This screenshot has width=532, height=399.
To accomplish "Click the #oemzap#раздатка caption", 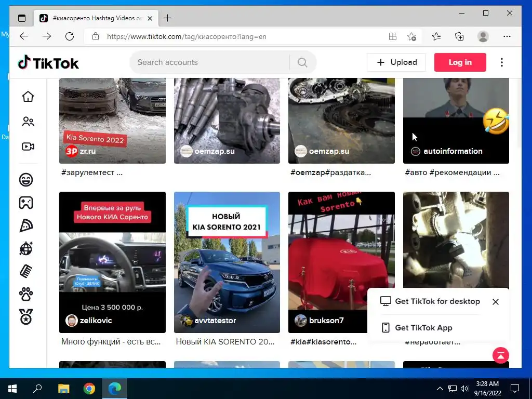I will [330, 172].
